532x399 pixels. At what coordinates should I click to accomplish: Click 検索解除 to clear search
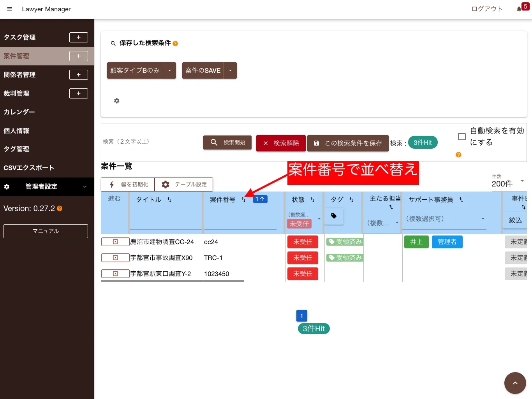281,143
